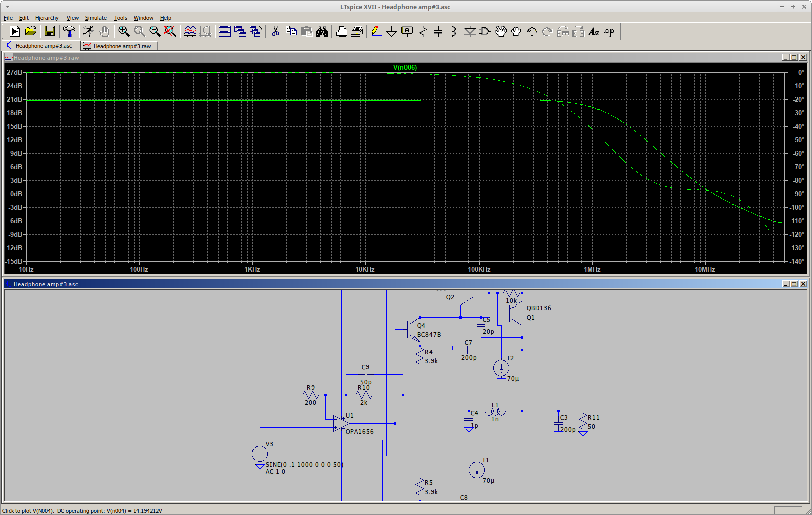The width and height of the screenshot is (812, 515).
Task: Click the Find binoculars icon
Action: [x=322, y=31]
